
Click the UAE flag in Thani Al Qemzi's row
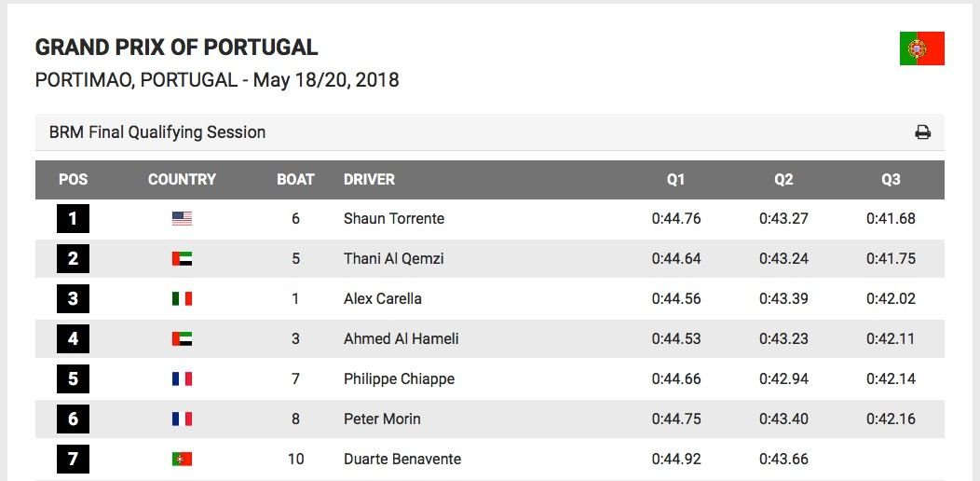(182, 258)
